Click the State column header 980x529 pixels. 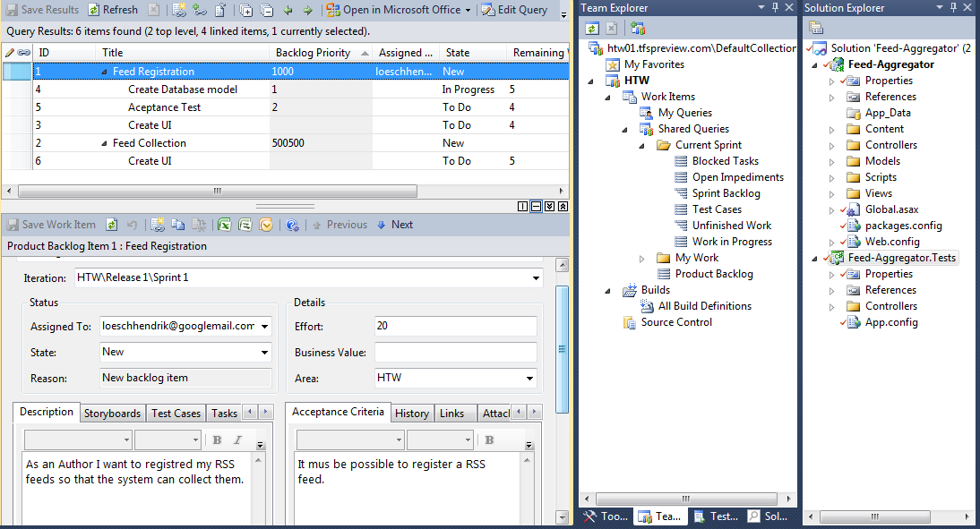click(472, 53)
